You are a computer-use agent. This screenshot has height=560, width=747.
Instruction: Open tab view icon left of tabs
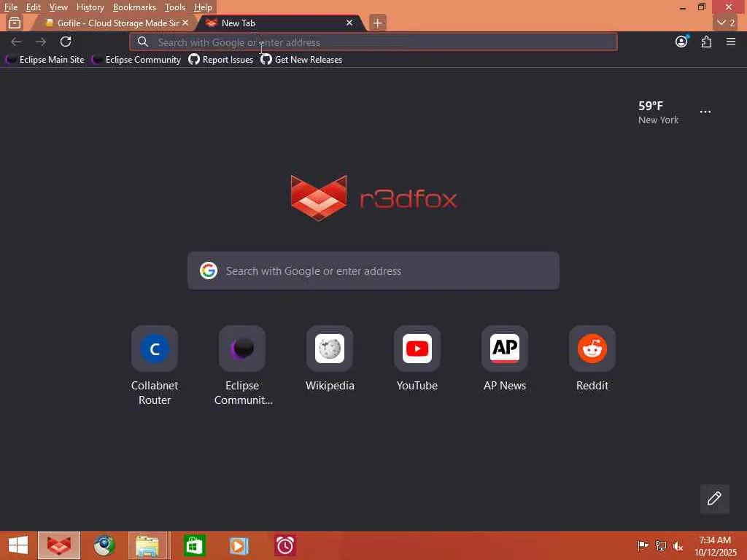15,23
